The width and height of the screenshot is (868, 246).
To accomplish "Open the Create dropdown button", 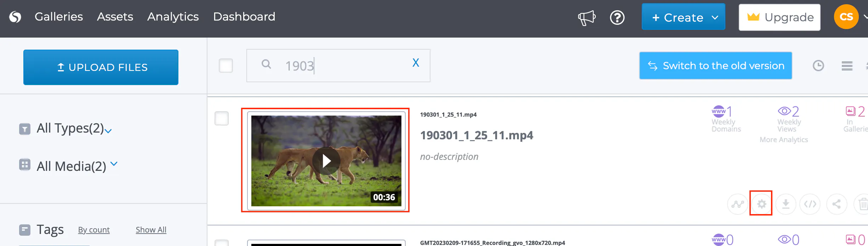I will point(683,17).
